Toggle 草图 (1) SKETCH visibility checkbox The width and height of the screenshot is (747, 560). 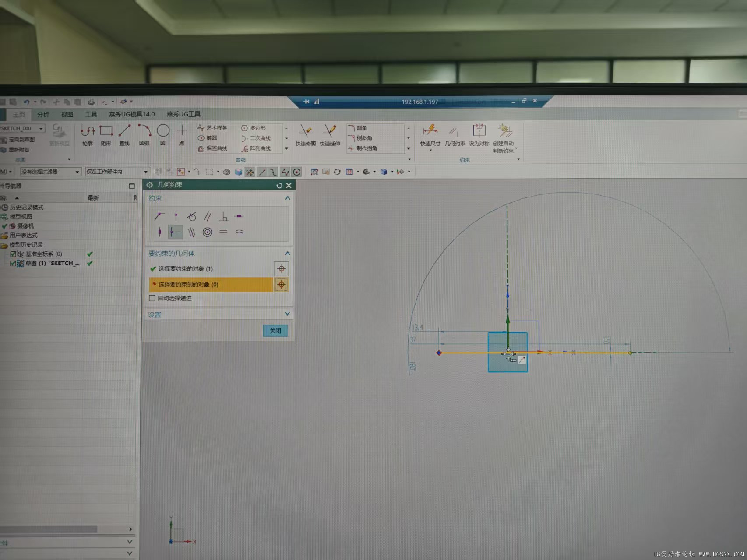pyautogui.click(x=13, y=263)
